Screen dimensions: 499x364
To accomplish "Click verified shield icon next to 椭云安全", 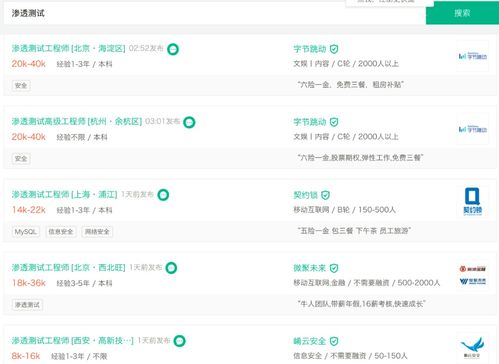I will click(334, 341).
